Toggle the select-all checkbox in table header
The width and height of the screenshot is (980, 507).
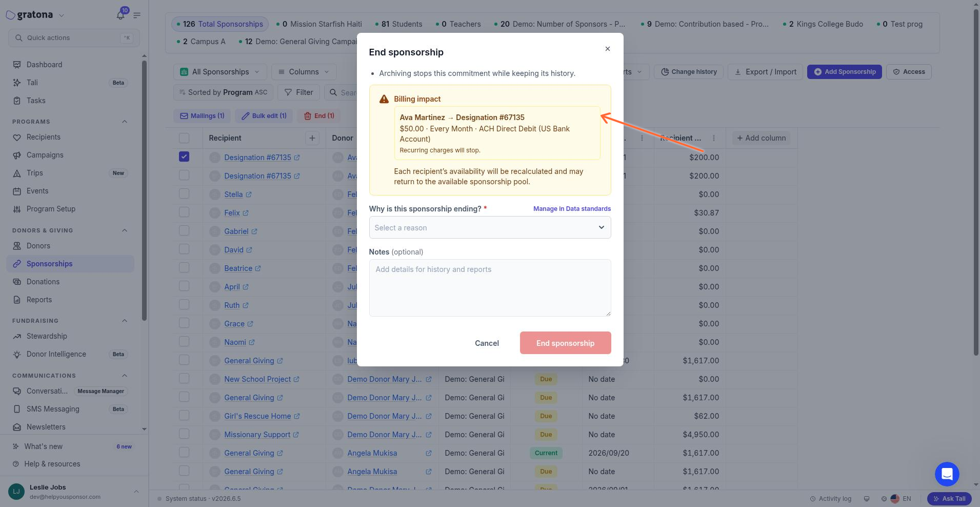point(184,138)
